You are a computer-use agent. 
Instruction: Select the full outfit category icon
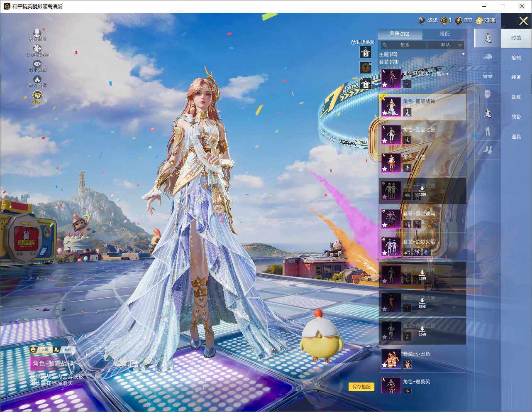click(488, 38)
